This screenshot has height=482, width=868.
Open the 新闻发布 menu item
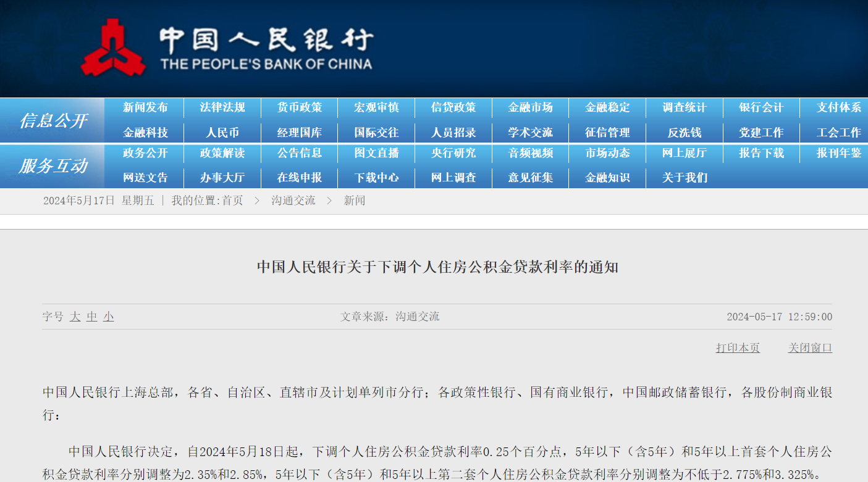point(145,107)
